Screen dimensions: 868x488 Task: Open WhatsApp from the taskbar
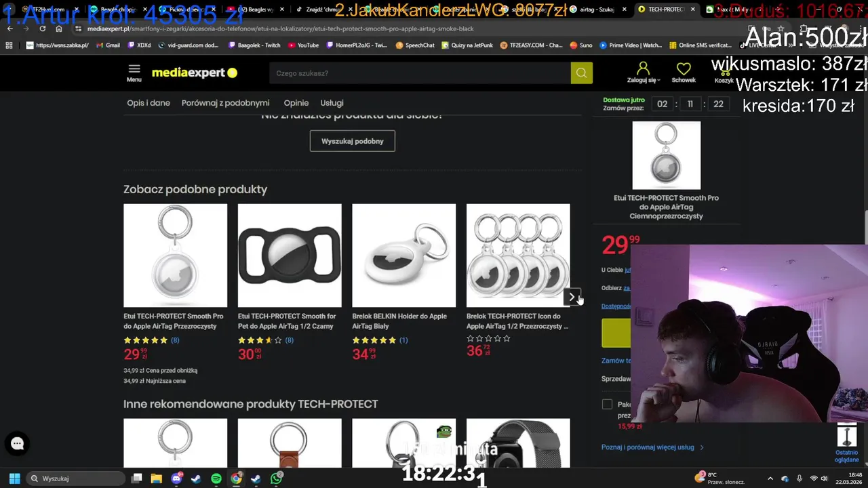[x=276, y=479]
